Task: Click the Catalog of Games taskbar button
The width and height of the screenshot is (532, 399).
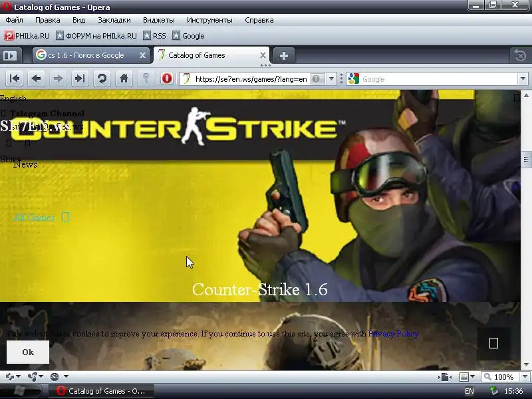Action: pyautogui.click(x=101, y=391)
